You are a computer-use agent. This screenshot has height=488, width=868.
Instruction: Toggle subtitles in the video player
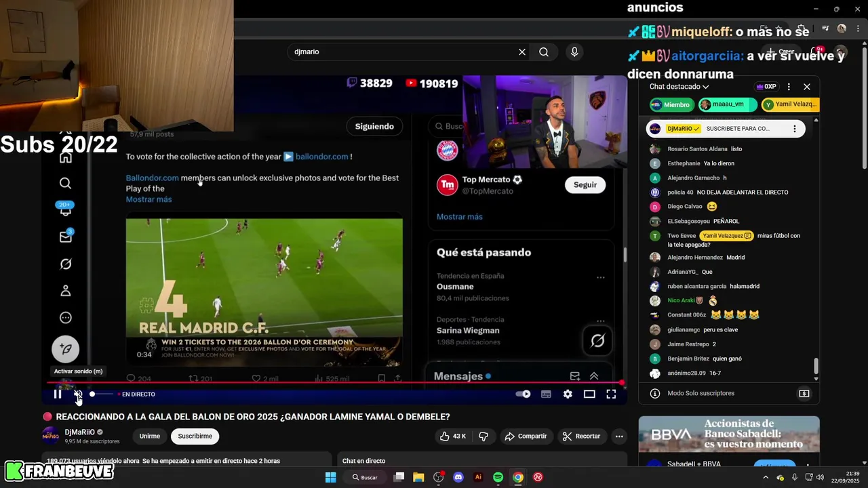[x=546, y=394]
